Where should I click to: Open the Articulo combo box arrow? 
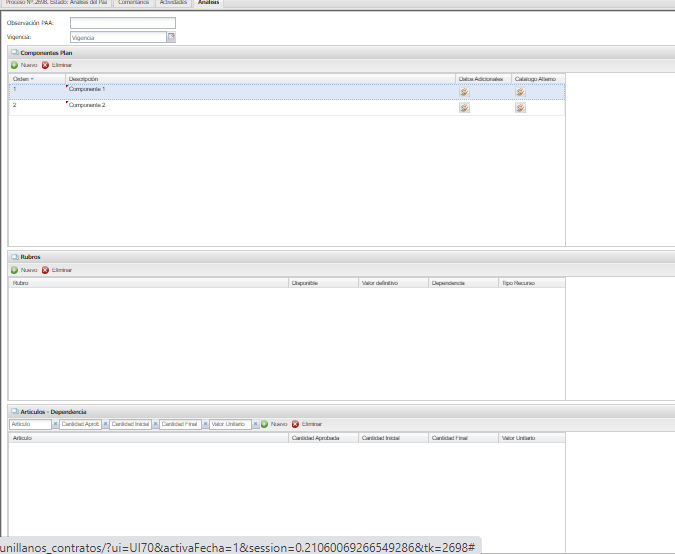54,424
